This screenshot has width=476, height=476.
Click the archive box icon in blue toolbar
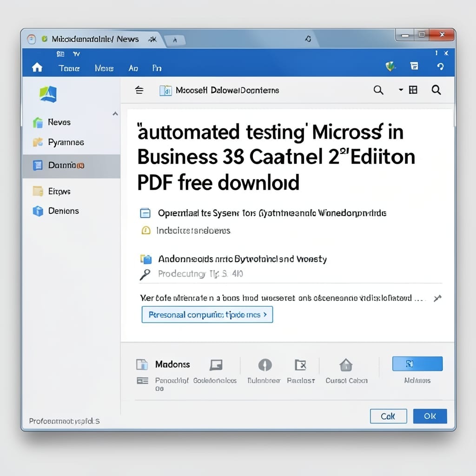click(x=414, y=66)
